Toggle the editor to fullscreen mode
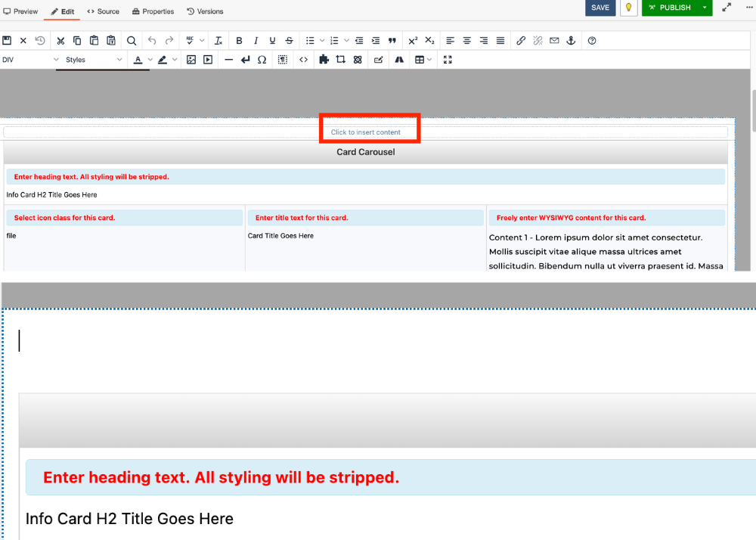The image size is (756, 540). 447,59
